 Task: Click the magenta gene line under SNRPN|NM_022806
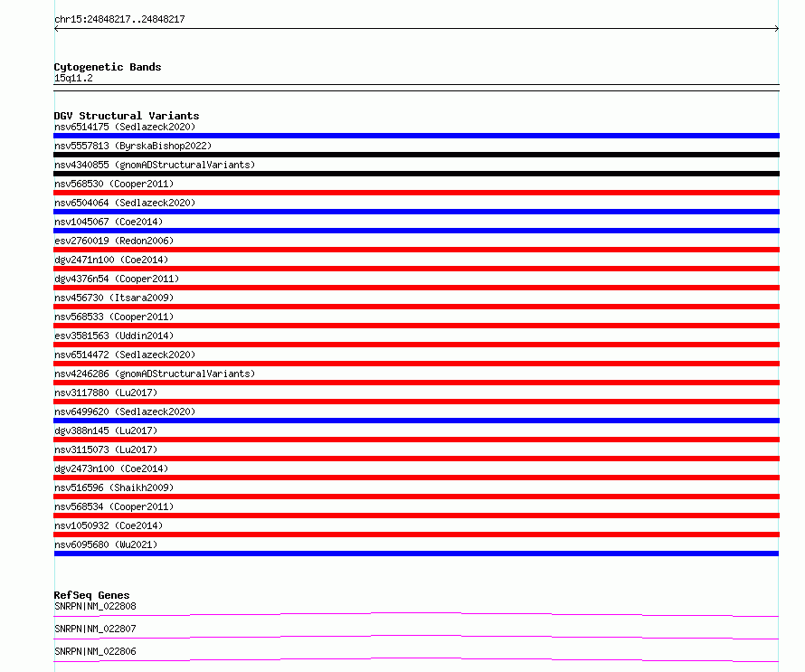pos(416,659)
